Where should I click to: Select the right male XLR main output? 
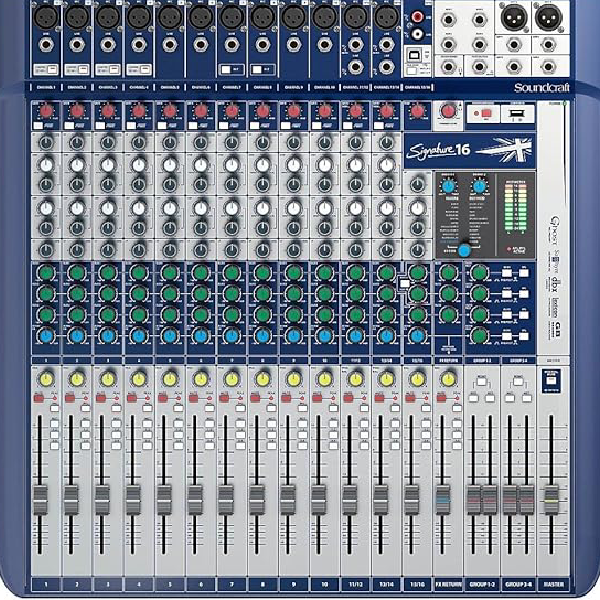[x=548, y=18]
